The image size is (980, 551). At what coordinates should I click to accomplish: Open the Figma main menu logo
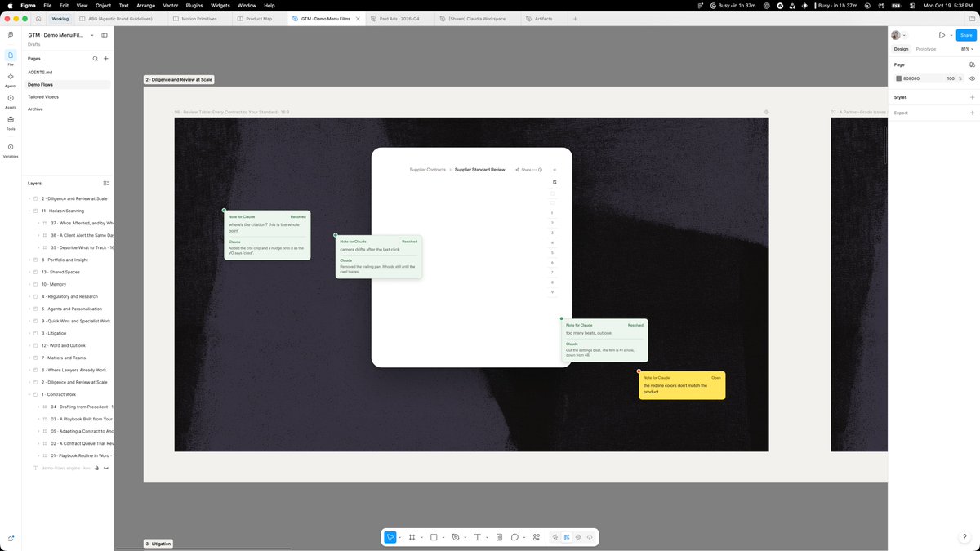[x=11, y=36]
